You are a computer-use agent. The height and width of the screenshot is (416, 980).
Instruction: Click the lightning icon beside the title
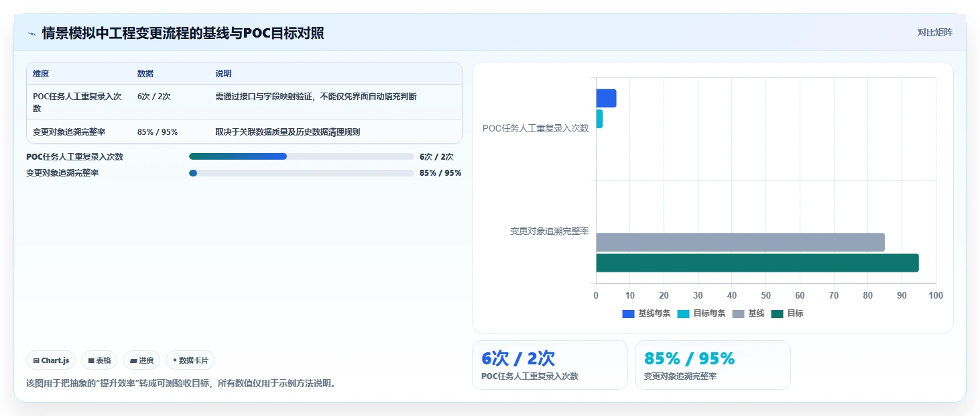pyautogui.click(x=32, y=33)
